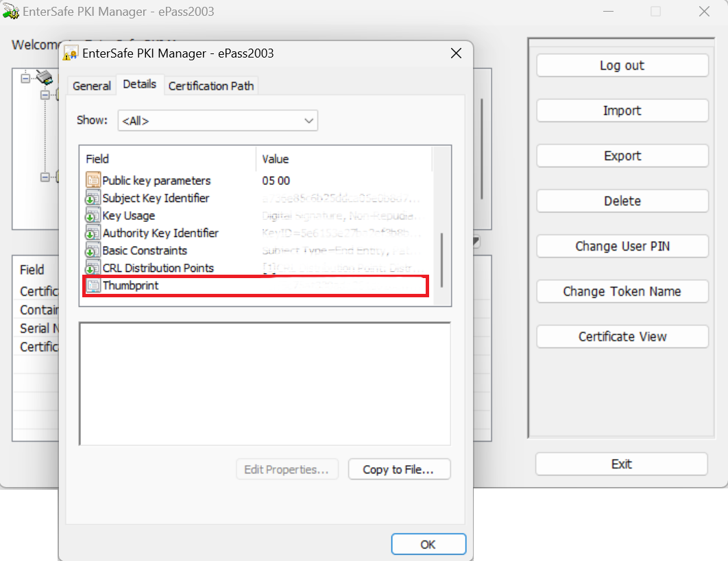Click the Contain row in the main window list
This screenshot has width=728, height=561.
pos(38,310)
